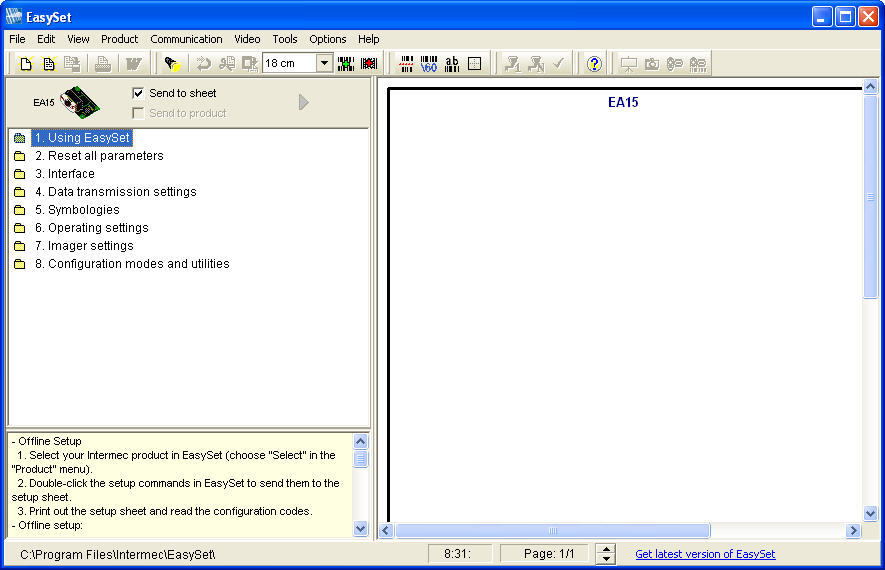This screenshot has width=885, height=570.
Task: Click the flashlight search icon in toolbar
Action: 172,63
